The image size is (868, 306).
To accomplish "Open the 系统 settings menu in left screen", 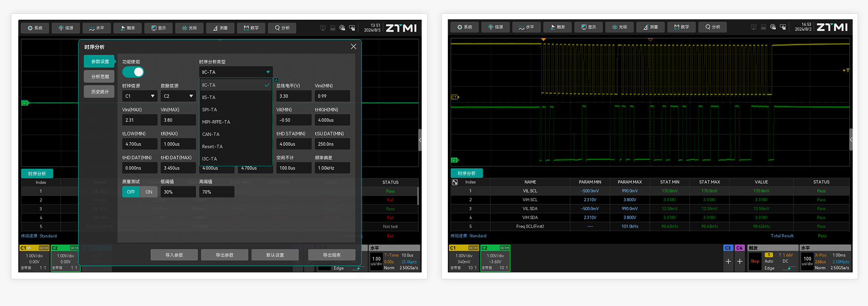I will pyautogui.click(x=35, y=28).
